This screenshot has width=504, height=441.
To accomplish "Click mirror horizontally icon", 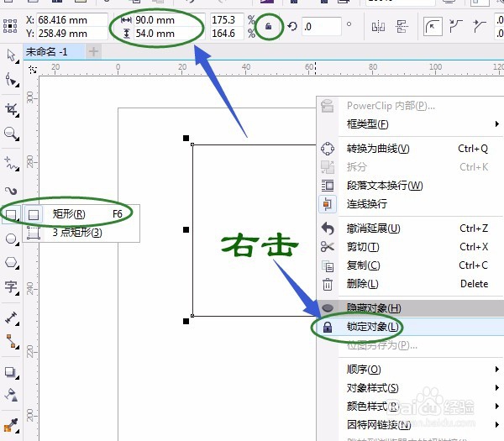I will click(378, 27).
